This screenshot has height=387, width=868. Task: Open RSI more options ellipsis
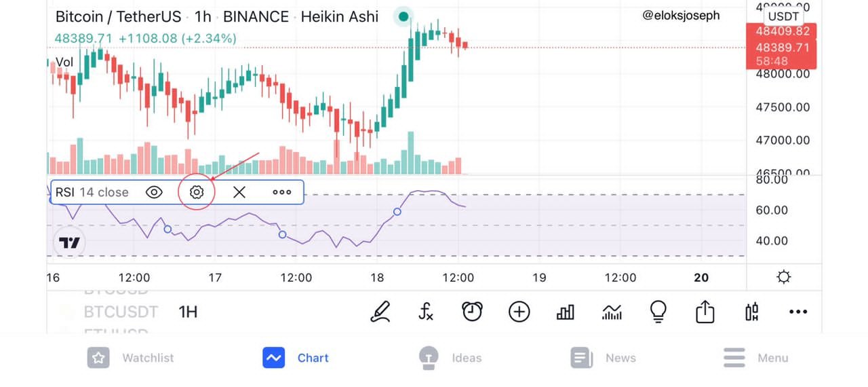(x=282, y=192)
